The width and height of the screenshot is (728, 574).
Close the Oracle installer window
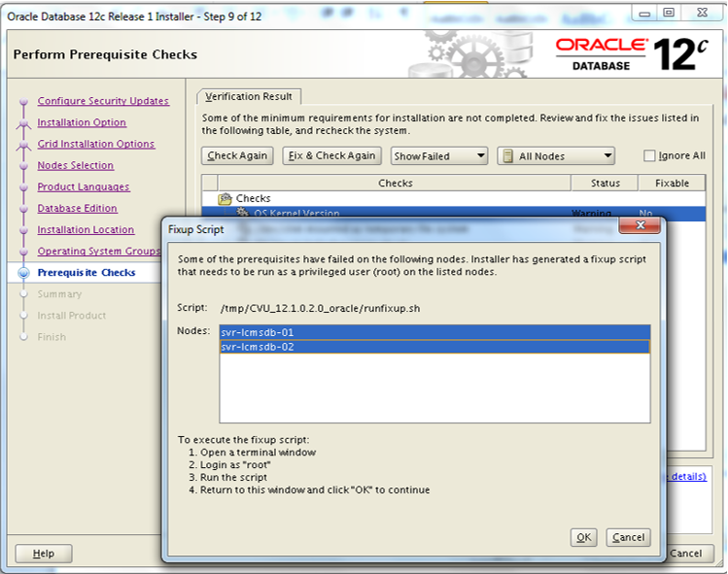702,13
